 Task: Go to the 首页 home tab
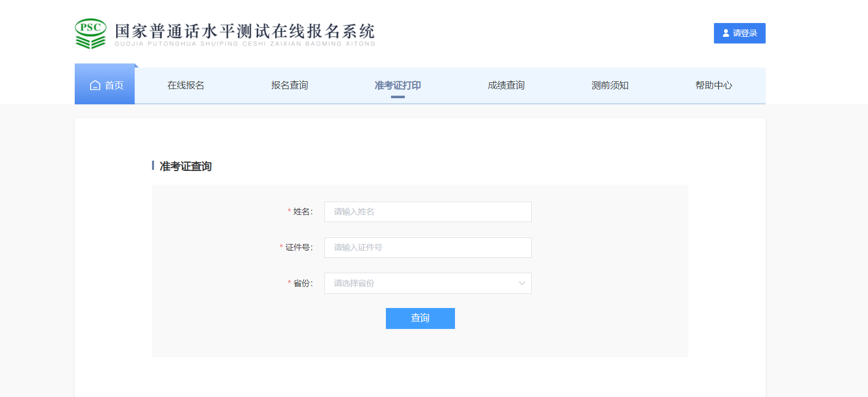(105, 85)
